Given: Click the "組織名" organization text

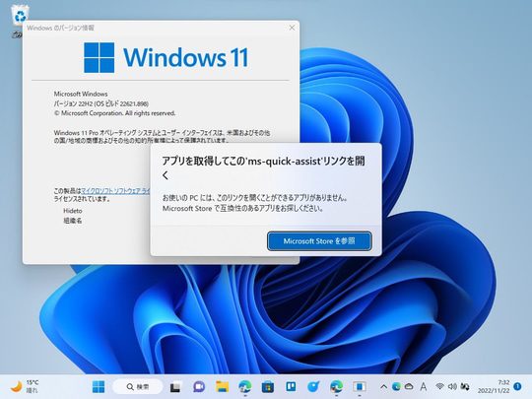Looking at the screenshot, I should pos(73,221).
